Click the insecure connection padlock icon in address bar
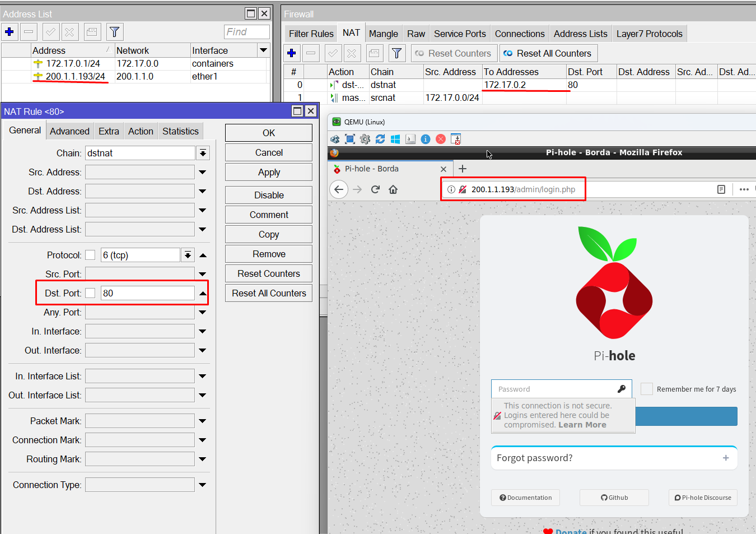756x534 pixels. point(463,189)
